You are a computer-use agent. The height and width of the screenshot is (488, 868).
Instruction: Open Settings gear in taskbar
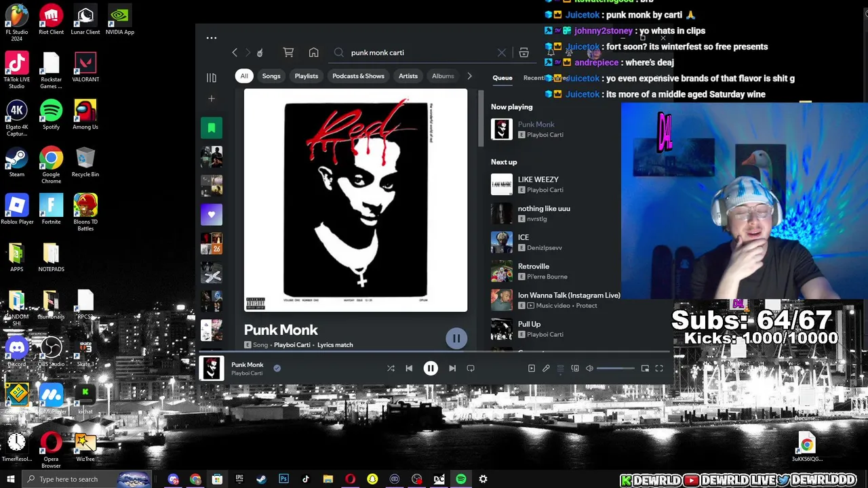point(483,479)
